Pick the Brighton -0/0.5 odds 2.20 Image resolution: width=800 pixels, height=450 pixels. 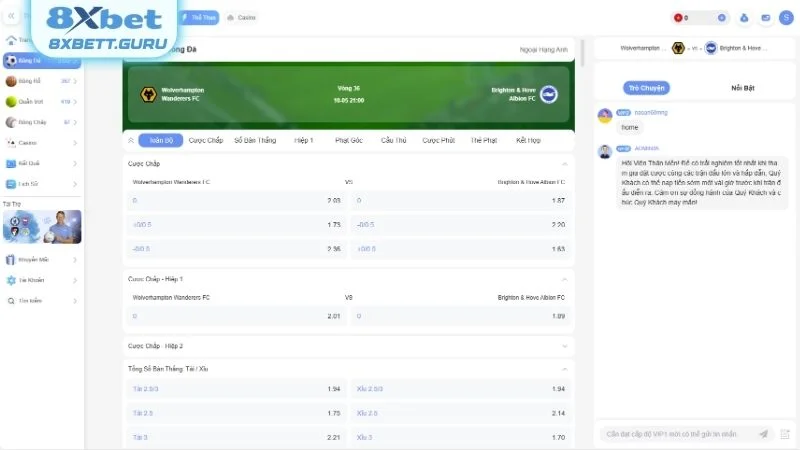tap(461, 224)
